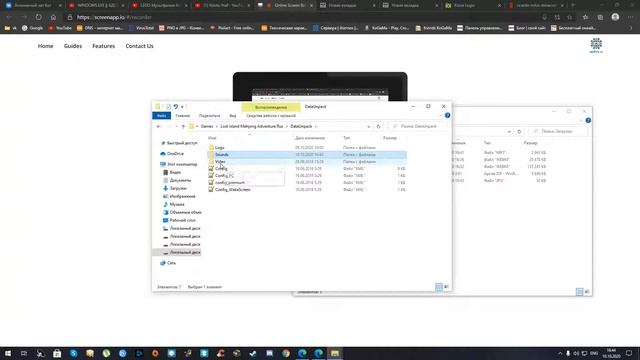Click the Воспроизведение contextual tab header
This screenshot has height=360, width=640.
[271, 107]
